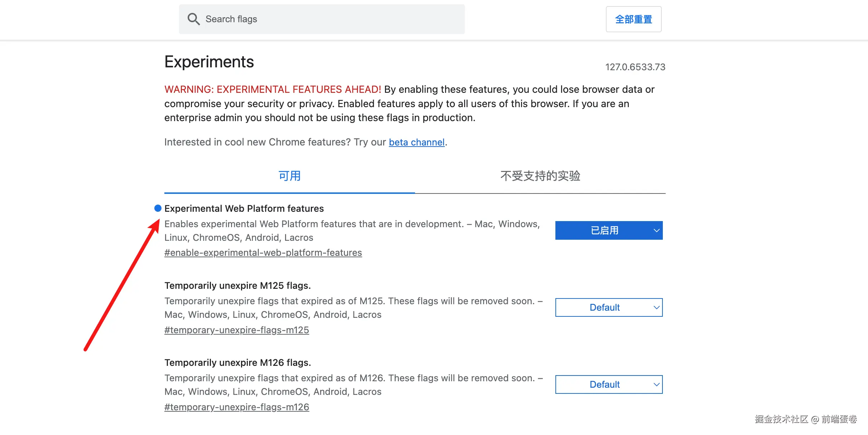Click the #temporary-unexpire-flags-m125 anchor link
The width and height of the screenshot is (868, 435).
point(236,330)
